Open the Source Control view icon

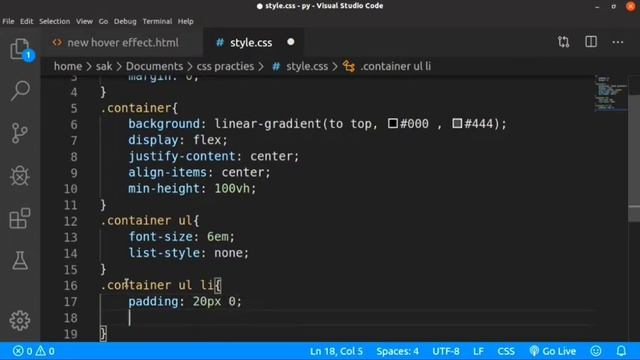click(x=20, y=133)
